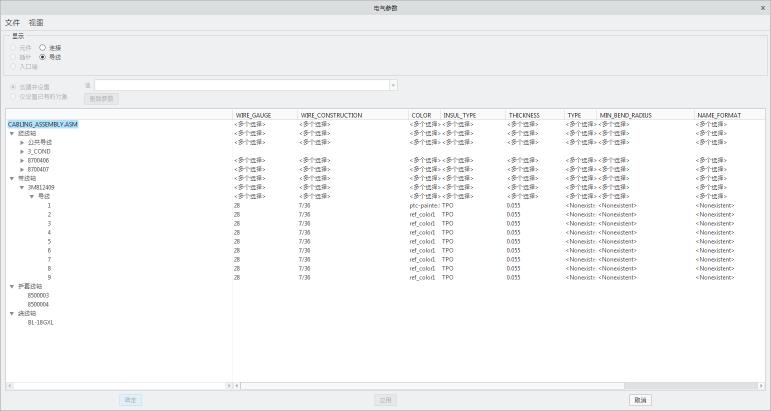771x411 pixels.
Task: Select the 连接 radio button
Action: 42,47
